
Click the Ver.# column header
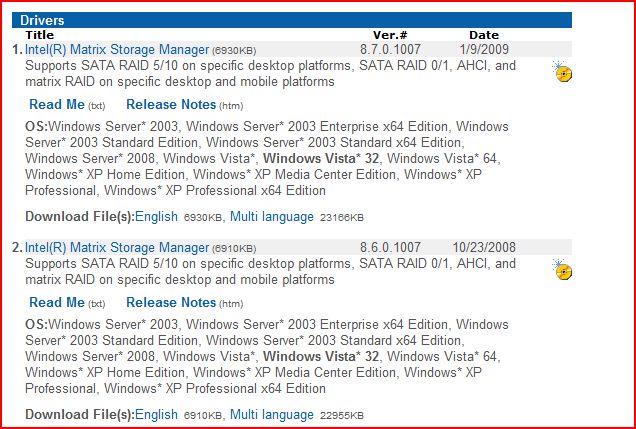coord(390,35)
